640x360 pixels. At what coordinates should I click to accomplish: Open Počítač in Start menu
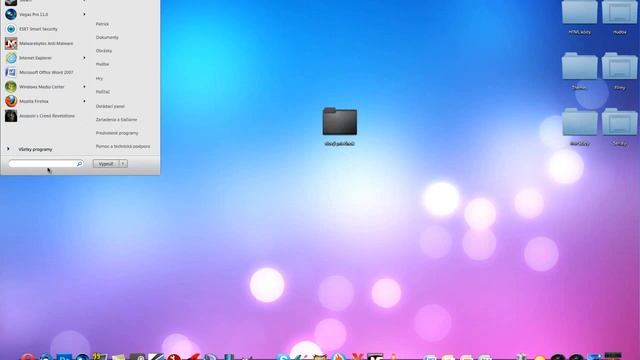coord(102,92)
